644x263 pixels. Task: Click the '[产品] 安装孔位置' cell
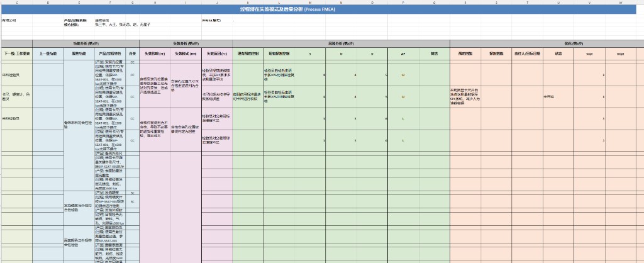pos(110,62)
